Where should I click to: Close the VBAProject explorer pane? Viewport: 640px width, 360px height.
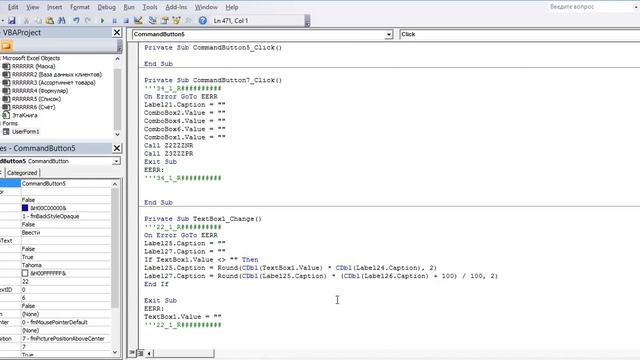(x=117, y=33)
